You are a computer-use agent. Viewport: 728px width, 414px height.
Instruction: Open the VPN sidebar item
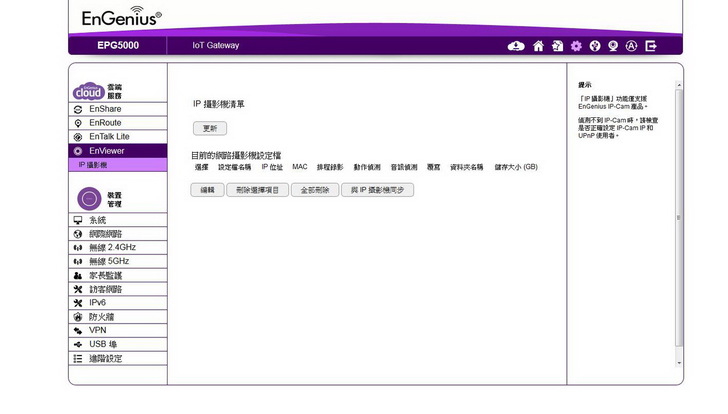(x=97, y=330)
